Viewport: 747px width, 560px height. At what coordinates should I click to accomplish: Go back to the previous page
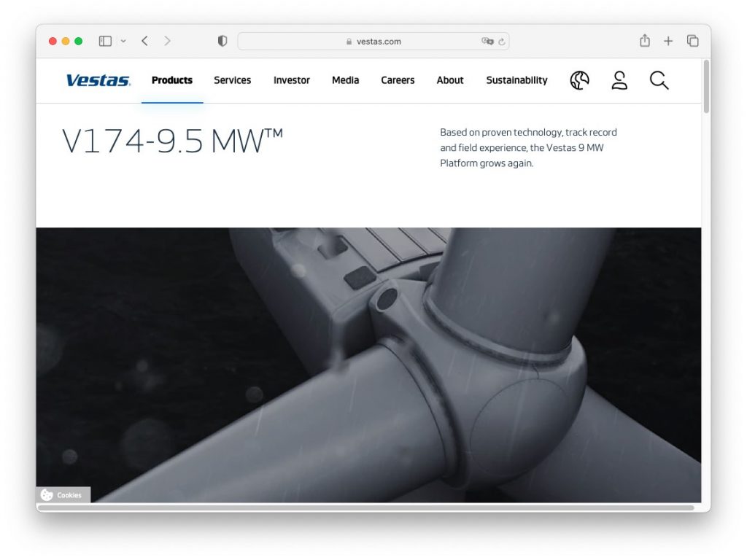coord(145,41)
